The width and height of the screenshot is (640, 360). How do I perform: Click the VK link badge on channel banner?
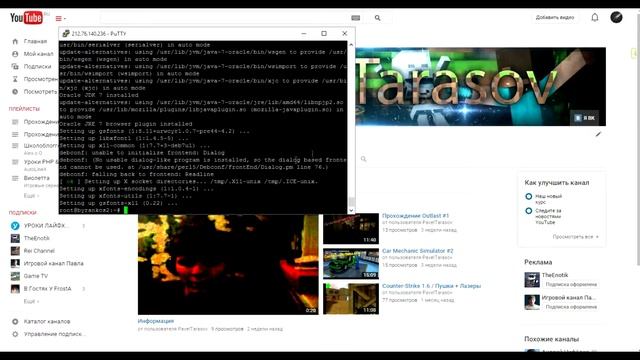click(x=584, y=118)
